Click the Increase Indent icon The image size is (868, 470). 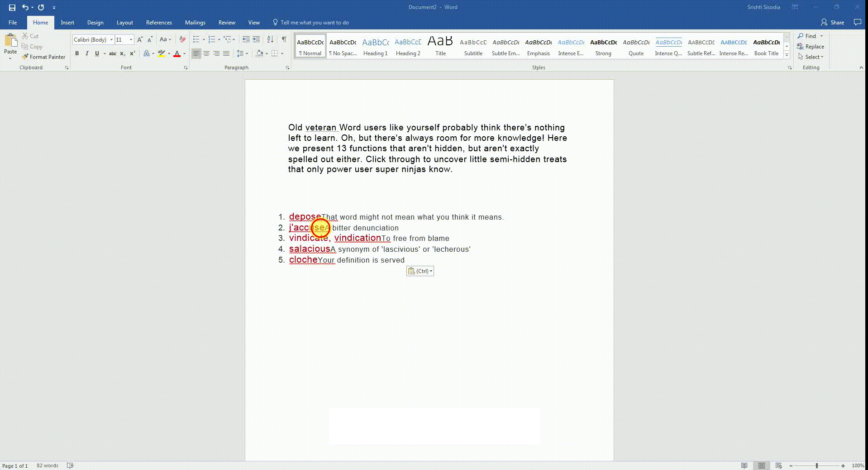pos(256,39)
